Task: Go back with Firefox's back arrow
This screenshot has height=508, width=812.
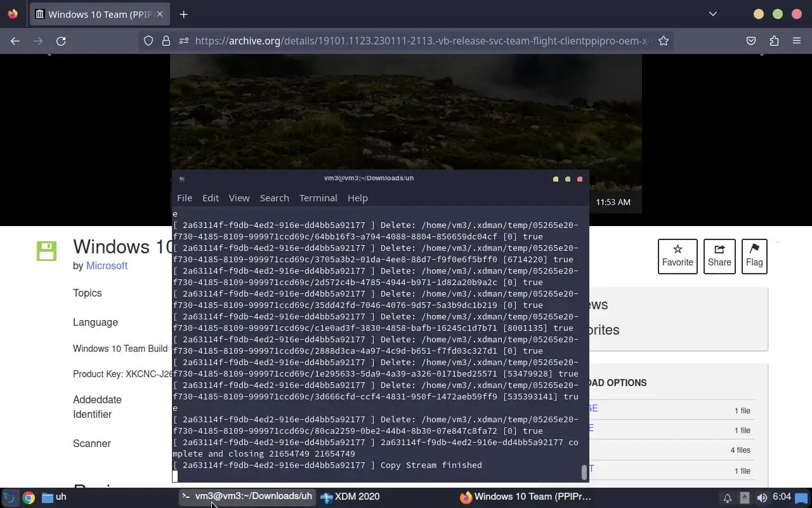Action: 15,41
